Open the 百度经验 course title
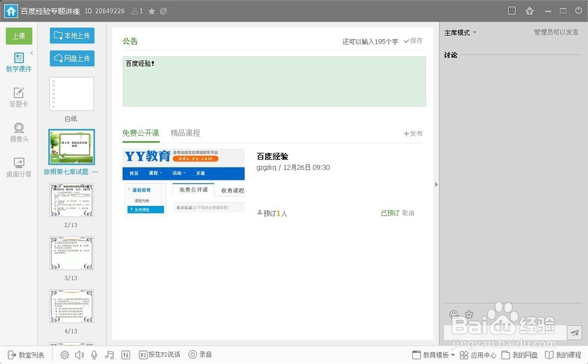588x364 pixels. pos(272,156)
